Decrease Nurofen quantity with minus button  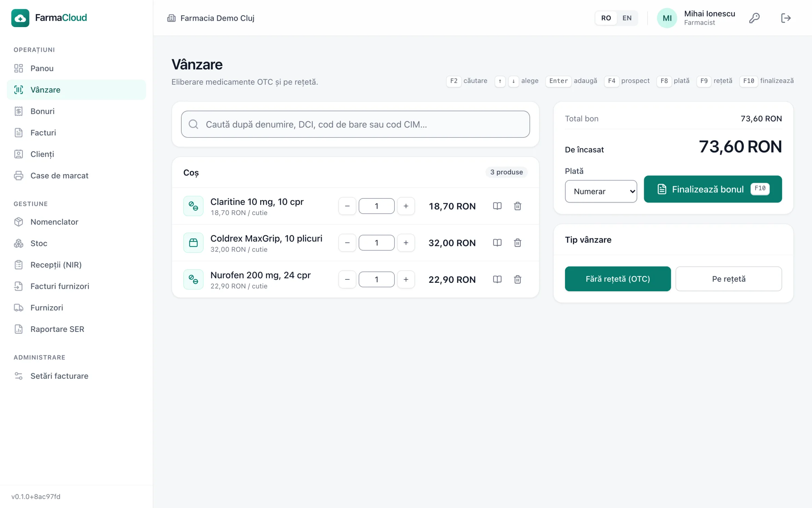(x=347, y=279)
